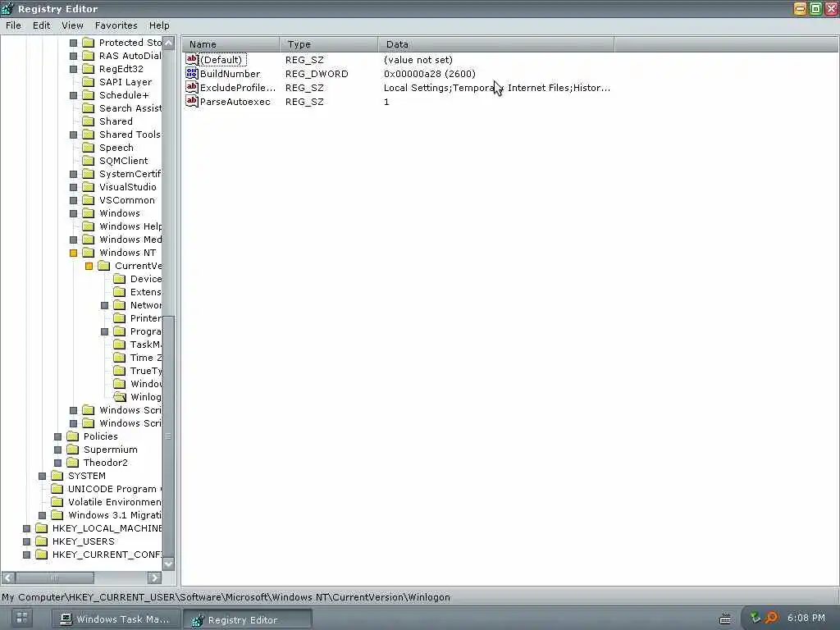Screen dimensions: 840x630
Task: Open the File menu
Action: 13,25
